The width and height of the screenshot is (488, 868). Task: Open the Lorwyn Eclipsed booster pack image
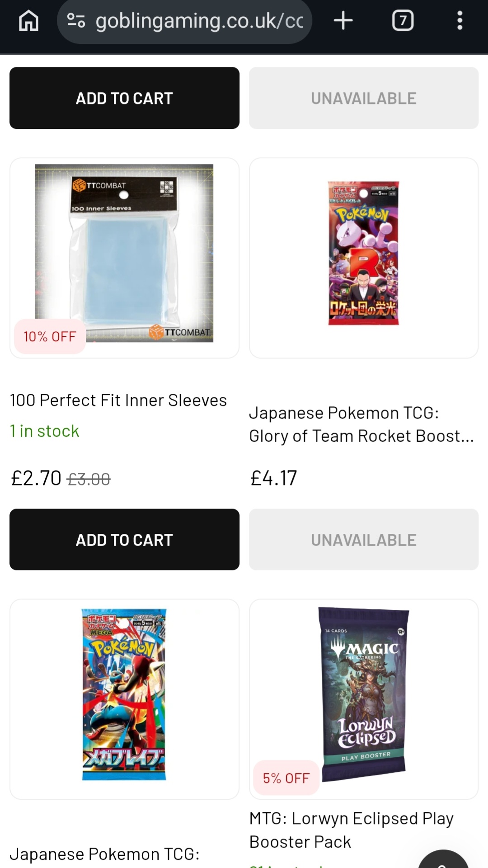click(364, 692)
